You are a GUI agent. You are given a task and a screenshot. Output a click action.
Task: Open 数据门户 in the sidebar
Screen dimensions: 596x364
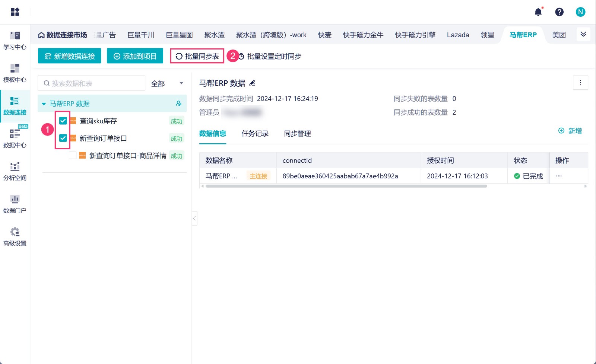pos(15,204)
